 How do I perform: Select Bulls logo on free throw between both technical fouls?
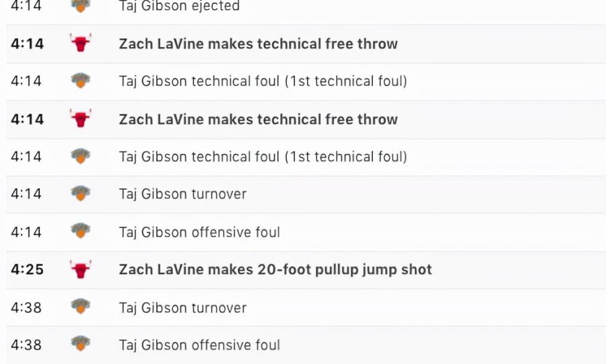click(80, 118)
